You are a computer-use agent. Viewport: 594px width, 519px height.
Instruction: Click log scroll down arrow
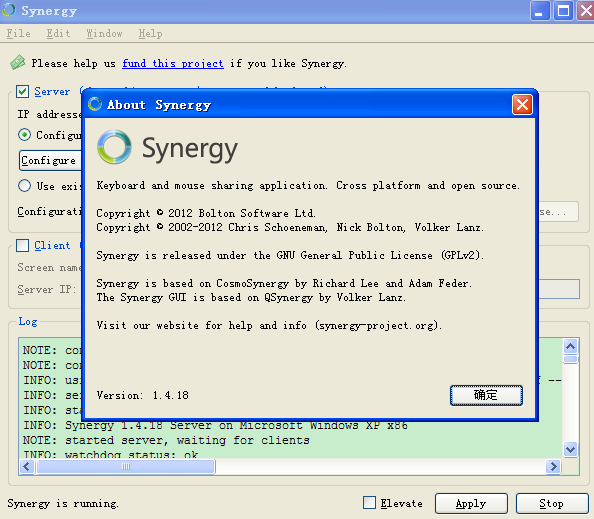571,449
